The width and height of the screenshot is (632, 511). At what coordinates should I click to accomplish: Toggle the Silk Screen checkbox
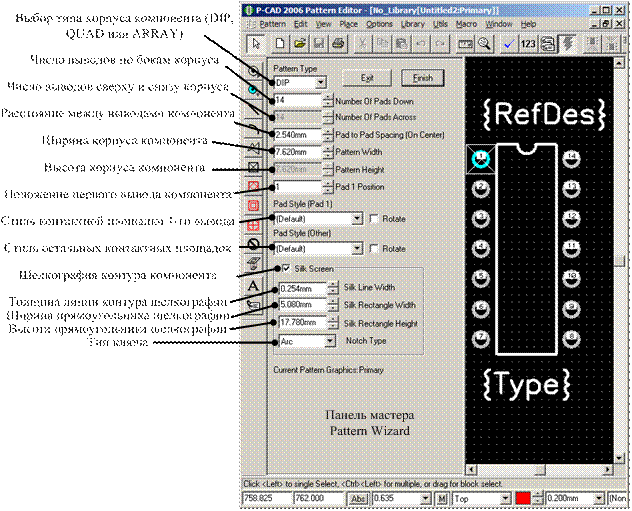(286, 268)
